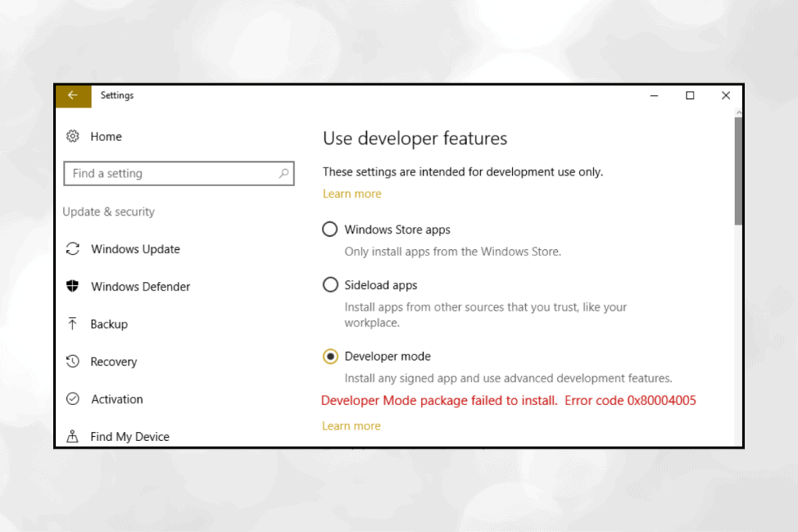The image size is (798, 532).
Task: Open the Home settings page
Action: tap(106, 136)
